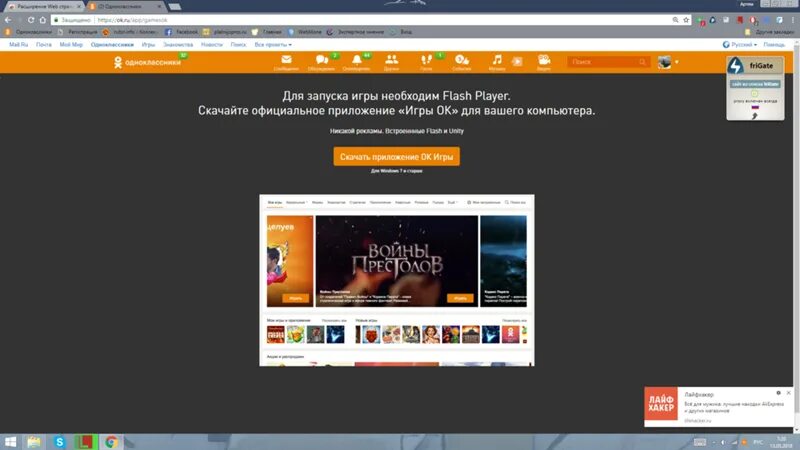Open notification settings gear on Лайфхакер popup
800x450 pixels.
pyautogui.click(x=779, y=393)
